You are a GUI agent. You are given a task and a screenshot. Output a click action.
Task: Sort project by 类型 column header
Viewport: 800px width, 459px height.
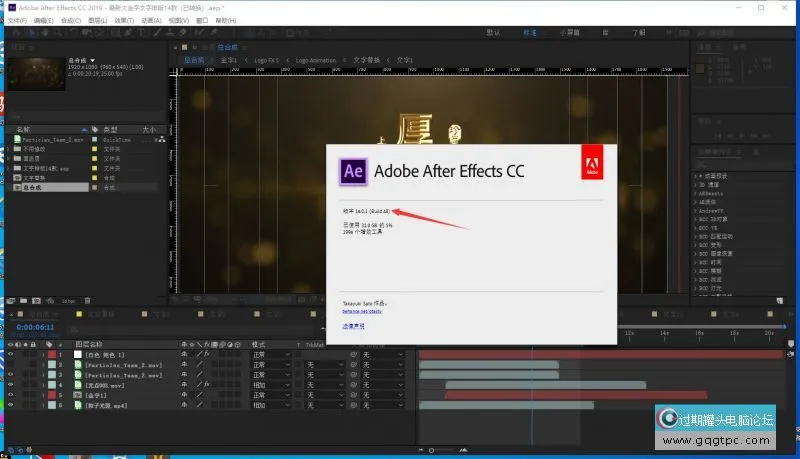pyautogui.click(x=110, y=130)
